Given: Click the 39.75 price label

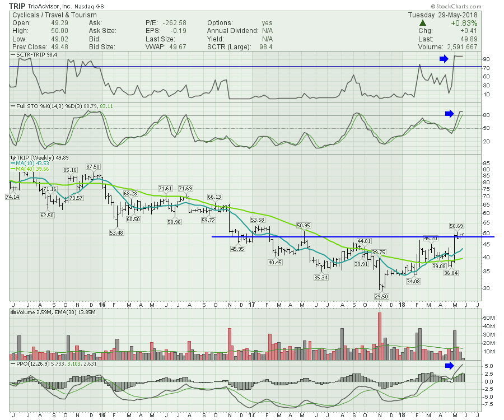Looking at the screenshot, I should (x=379, y=253).
